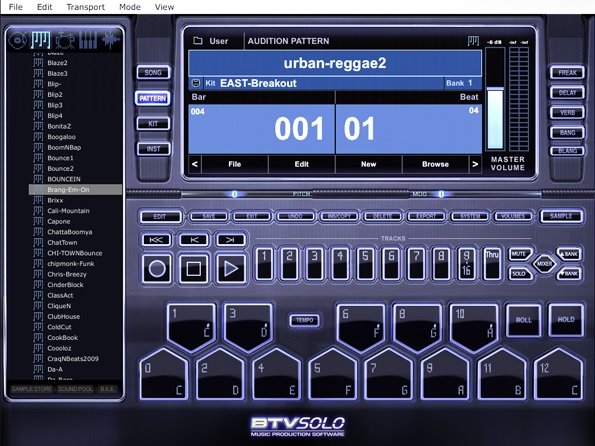The width and height of the screenshot is (595, 446).
Task: Tap pad 5 note F
Action: pos(333,374)
